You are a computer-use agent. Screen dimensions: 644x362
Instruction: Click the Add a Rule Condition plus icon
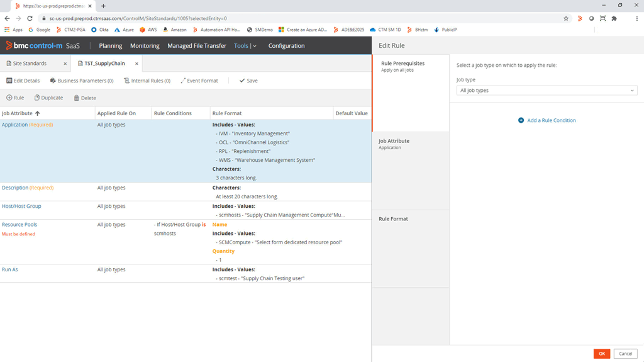(521, 120)
